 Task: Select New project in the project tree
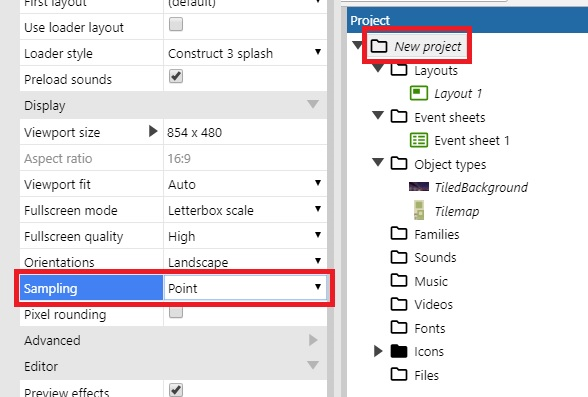(x=428, y=46)
